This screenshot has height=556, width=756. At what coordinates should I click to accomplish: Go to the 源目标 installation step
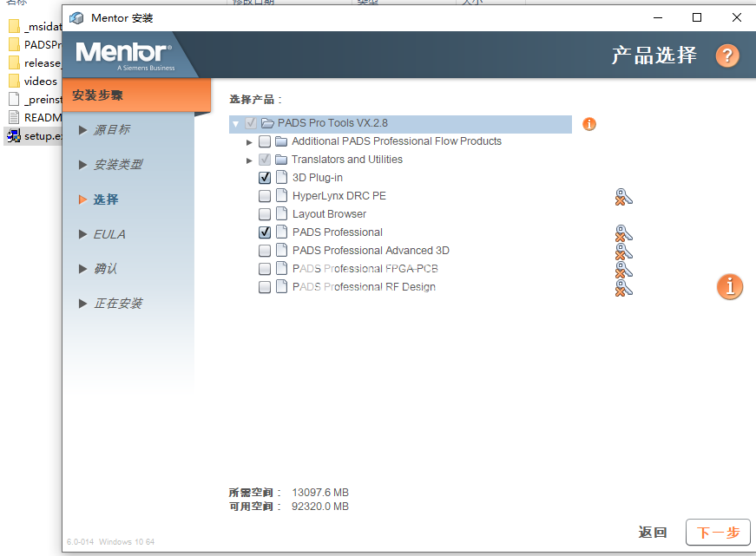pos(111,129)
